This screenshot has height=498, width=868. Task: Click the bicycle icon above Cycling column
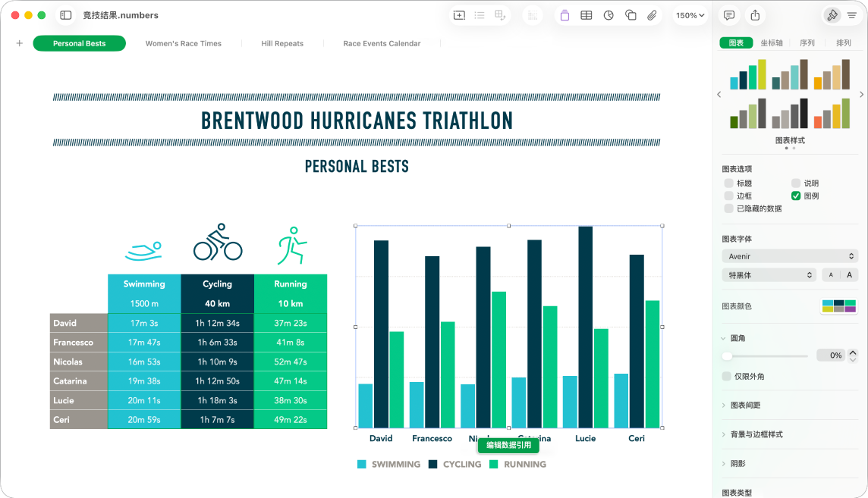pos(218,242)
